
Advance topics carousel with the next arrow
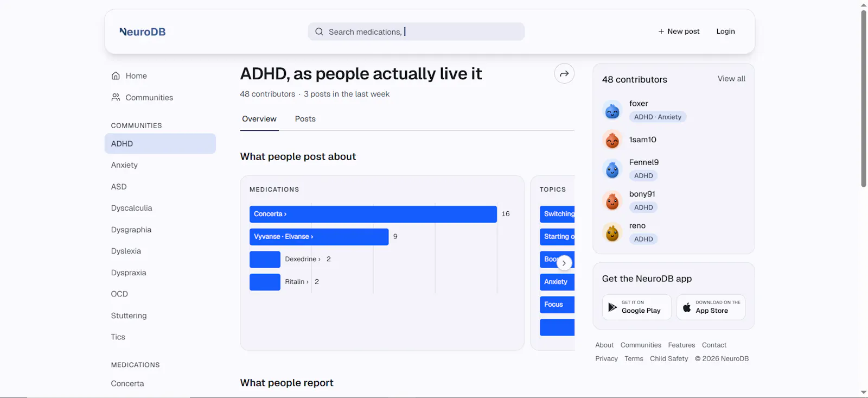tap(564, 263)
